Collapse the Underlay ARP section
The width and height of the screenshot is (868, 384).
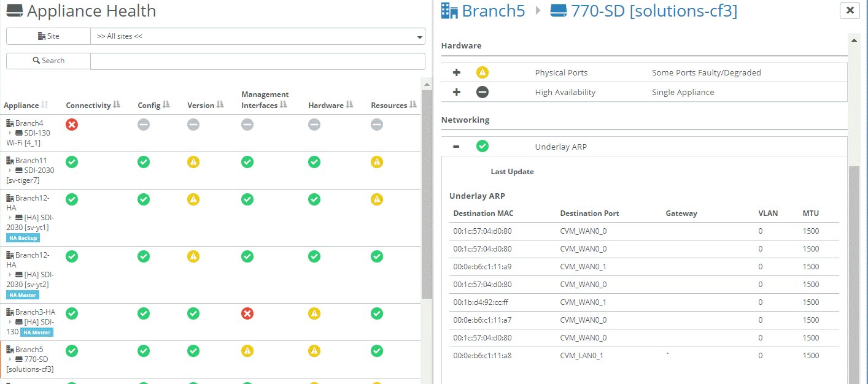pyautogui.click(x=457, y=146)
